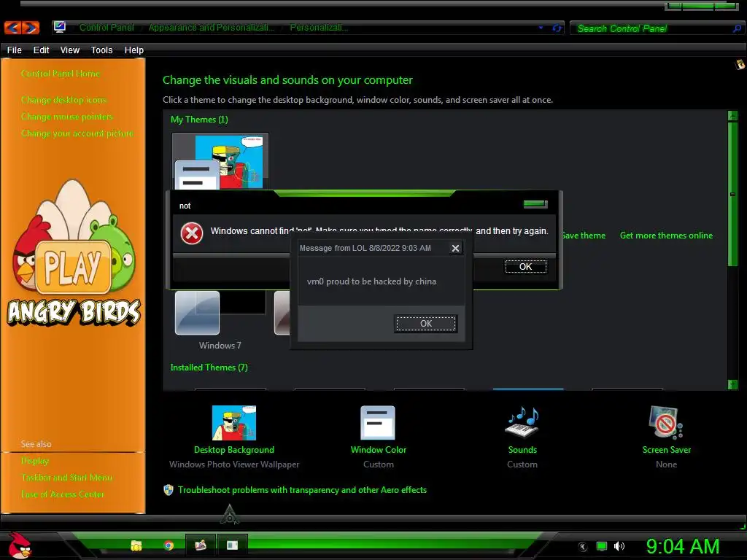Switch to the paint-like taskbar app
The height and width of the screenshot is (560, 747).
200,545
